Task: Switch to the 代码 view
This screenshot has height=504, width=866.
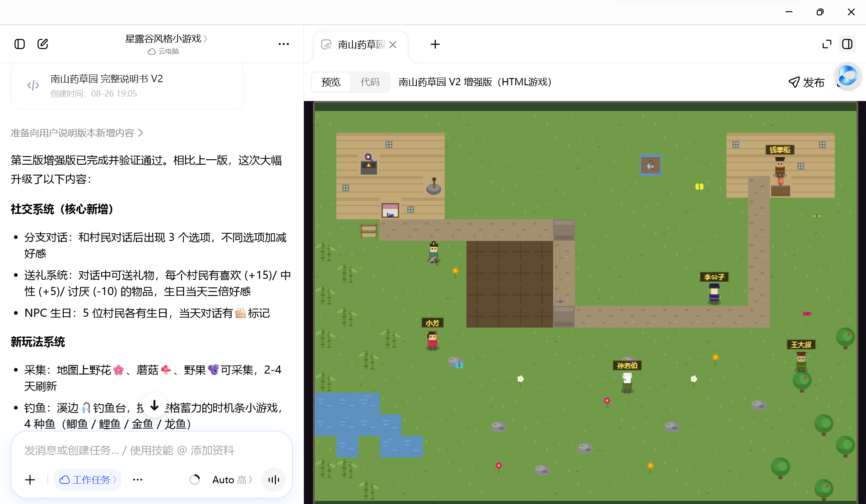Action: [370, 82]
